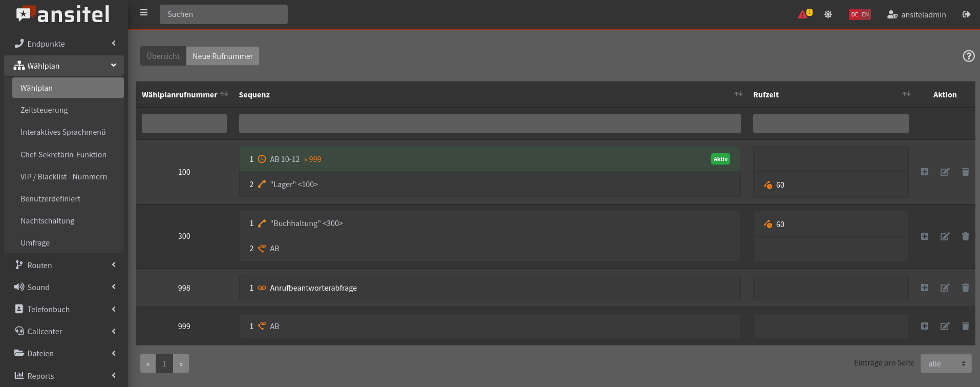Viewport: 980px width, 387px height.
Task: Open the help question mark icon
Action: pyautogui.click(x=968, y=56)
